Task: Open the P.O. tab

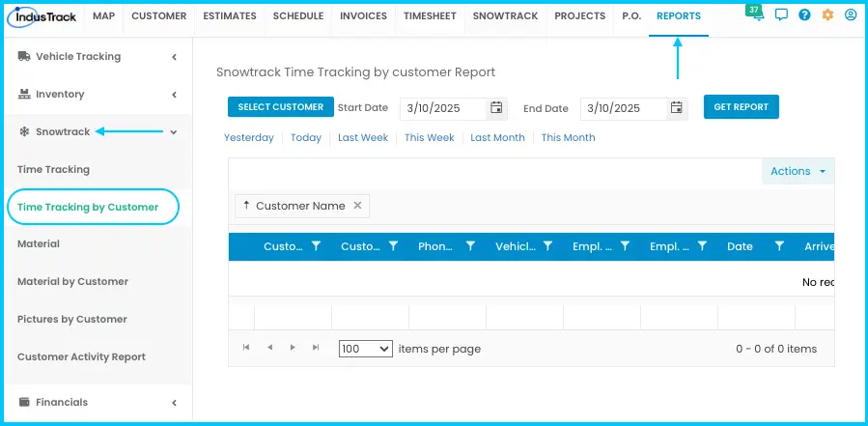Action: tap(631, 16)
